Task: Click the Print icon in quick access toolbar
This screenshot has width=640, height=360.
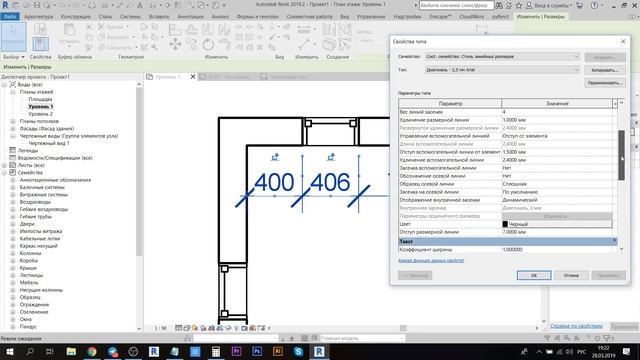Action: [92, 5]
